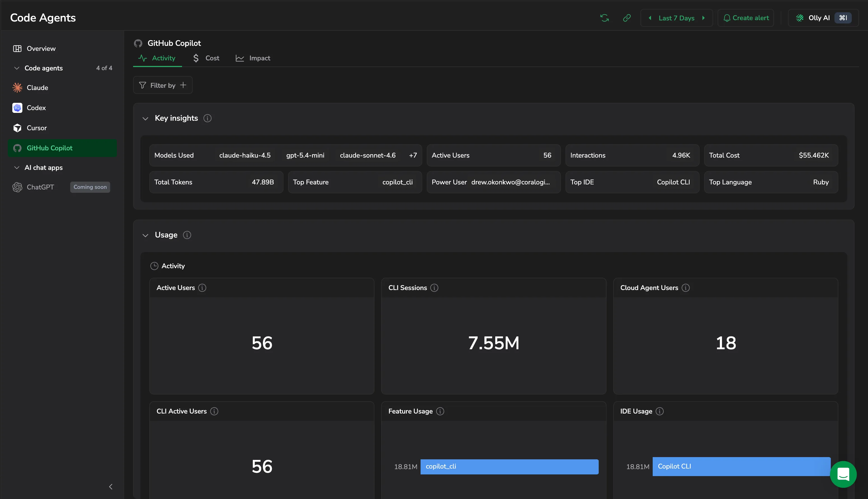This screenshot has width=868, height=499.
Task: Click the Power User email value
Action: [x=510, y=182]
